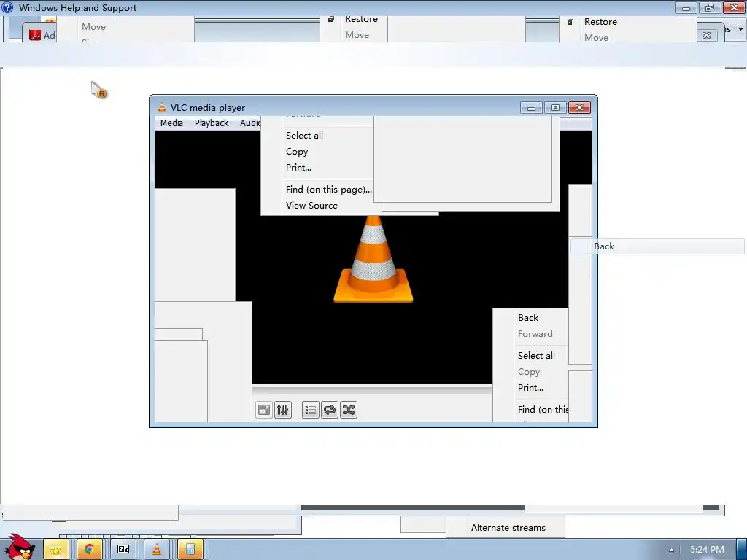The height and width of the screenshot is (560, 747).
Task: Toggle the VLC playlist icon
Action: coord(311,410)
